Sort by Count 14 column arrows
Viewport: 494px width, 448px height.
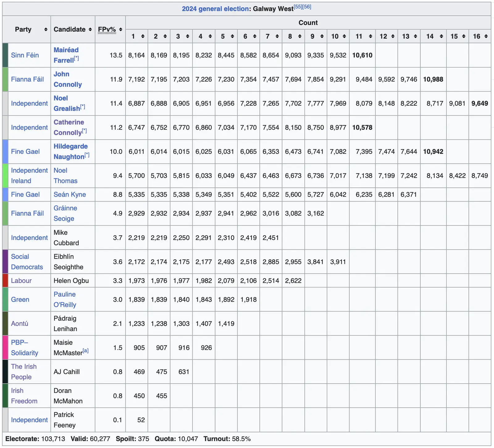click(441, 36)
